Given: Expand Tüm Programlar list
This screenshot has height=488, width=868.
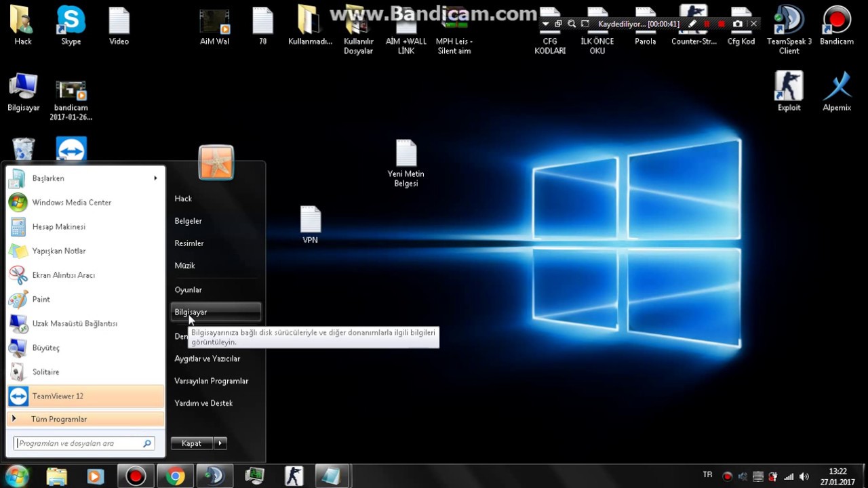Looking at the screenshot, I should (x=85, y=419).
